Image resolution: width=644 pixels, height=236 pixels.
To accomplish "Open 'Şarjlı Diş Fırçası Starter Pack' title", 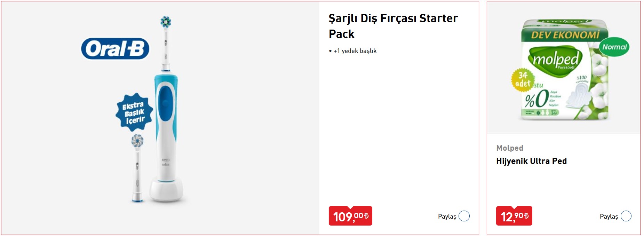I will [393, 26].
